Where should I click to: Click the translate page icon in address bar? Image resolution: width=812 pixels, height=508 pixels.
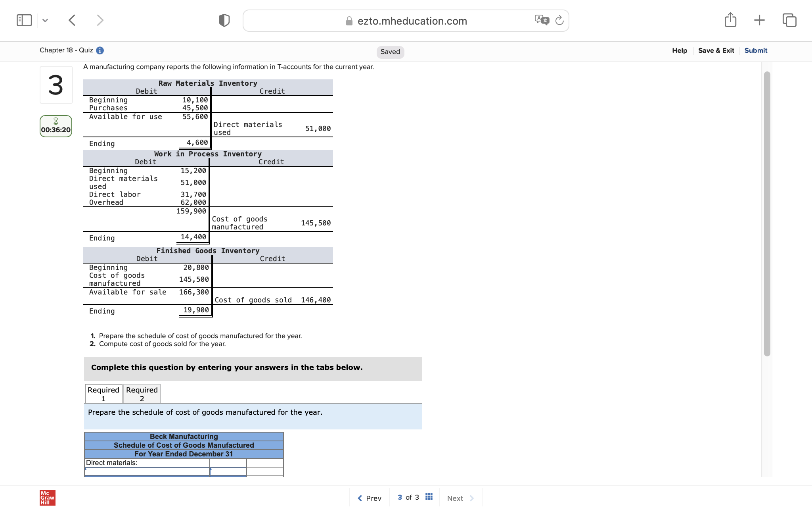coord(542,20)
